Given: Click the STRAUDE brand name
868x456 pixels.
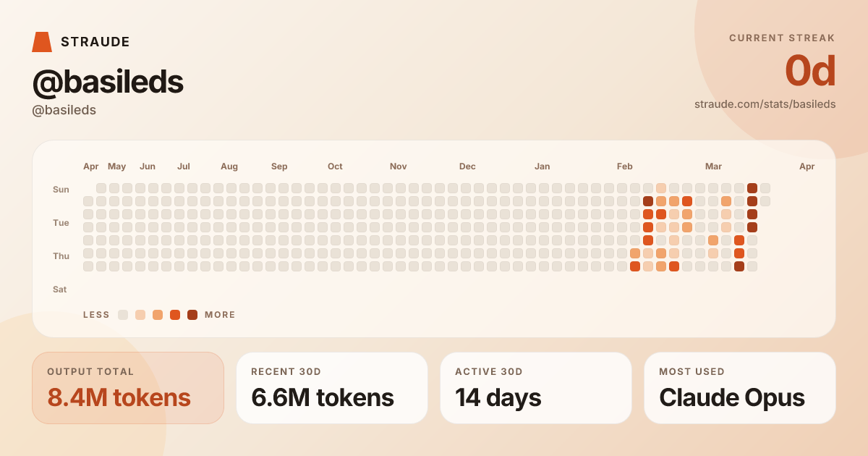Looking at the screenshot, I should pos(95,42).
